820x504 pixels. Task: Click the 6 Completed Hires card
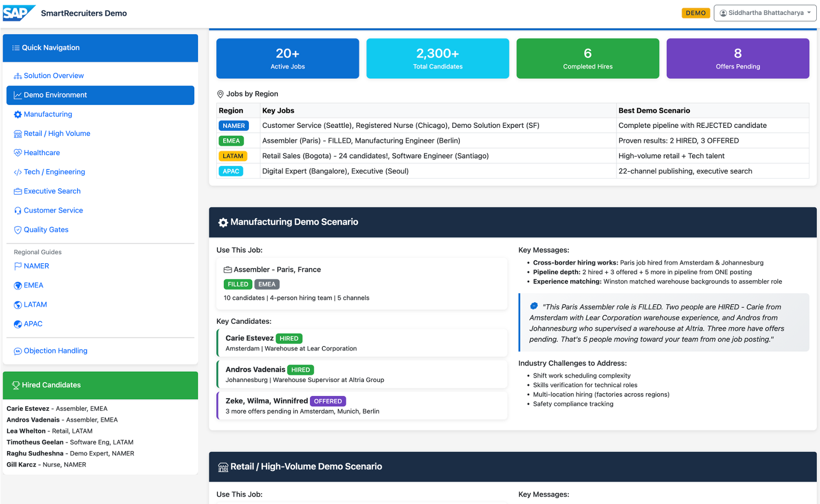coord(588,58)
